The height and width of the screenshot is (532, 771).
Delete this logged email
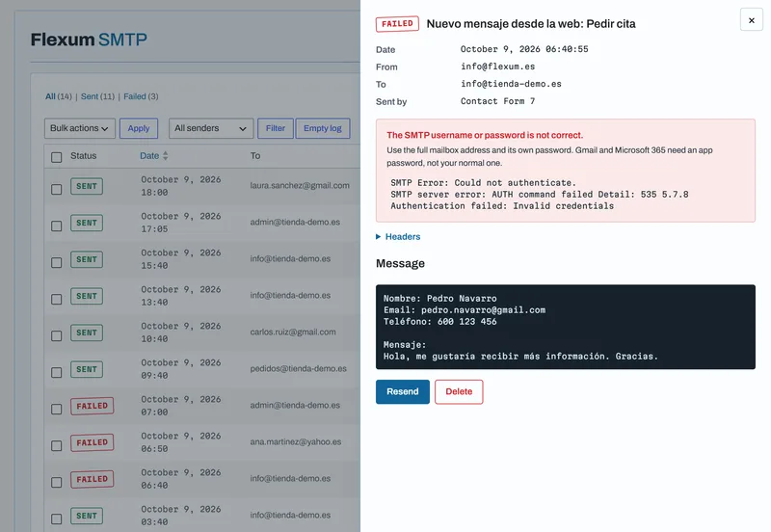click(459, 392)
